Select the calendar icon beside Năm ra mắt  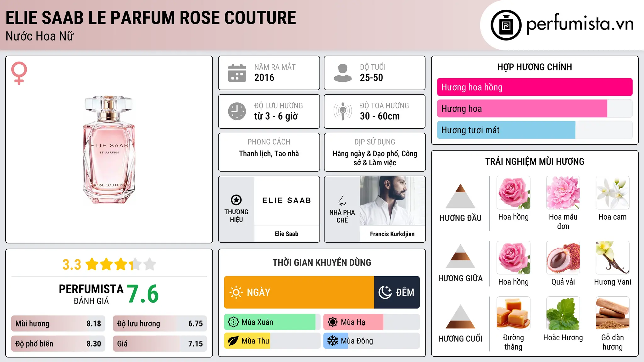237,73
